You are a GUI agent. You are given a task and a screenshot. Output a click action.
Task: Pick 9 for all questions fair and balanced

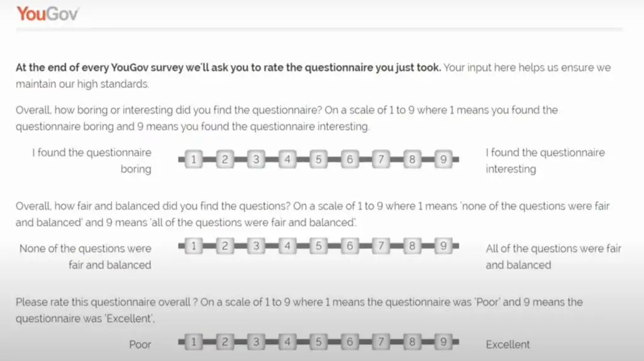click(x=443, y=246)
